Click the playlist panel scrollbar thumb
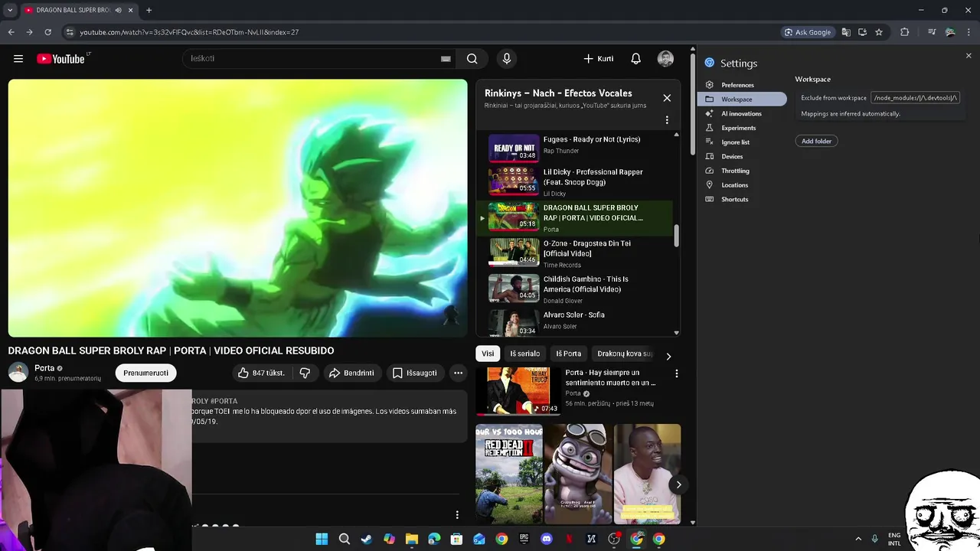This screenshot has width=980, height=551. [676, 236]
